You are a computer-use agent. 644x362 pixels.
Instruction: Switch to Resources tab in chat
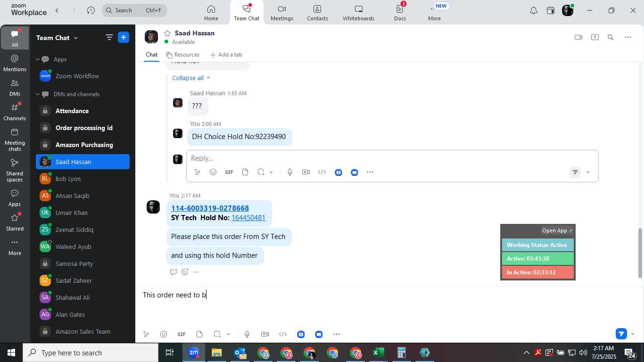[182, 55]
